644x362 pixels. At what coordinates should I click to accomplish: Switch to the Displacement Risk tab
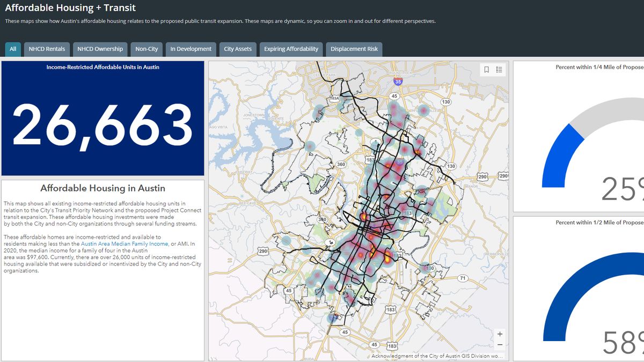click(354, 49)
